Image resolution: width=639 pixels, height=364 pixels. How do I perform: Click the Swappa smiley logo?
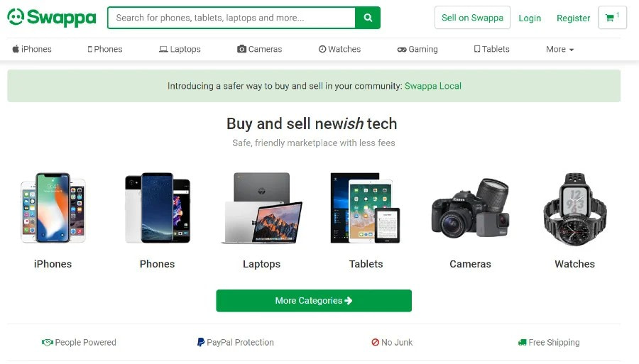[16, 17]
